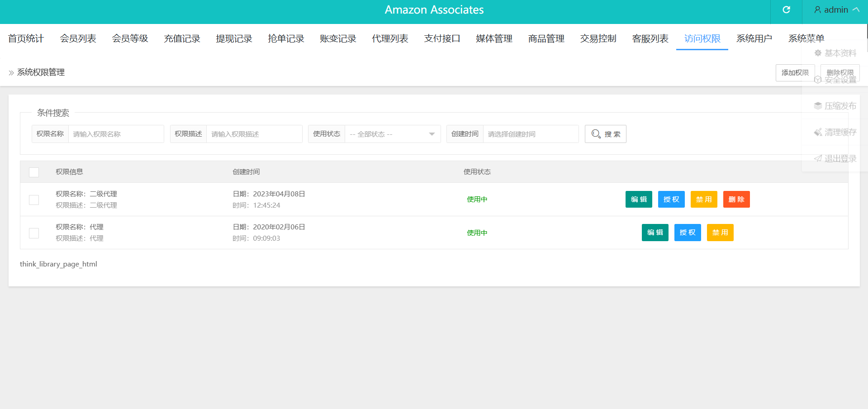The image size is (868, 409).
Task: Authorize the 二级代理 permission with 授权
Action: 671,200
